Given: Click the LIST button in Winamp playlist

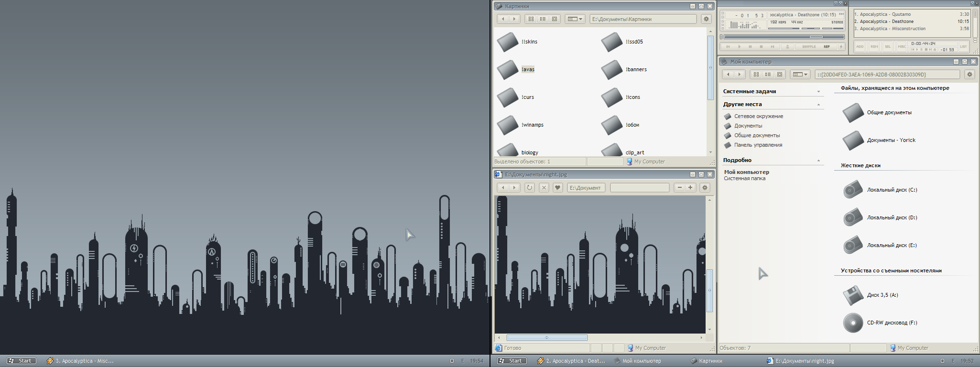Looking at the screenshot, I should [963, 46].
